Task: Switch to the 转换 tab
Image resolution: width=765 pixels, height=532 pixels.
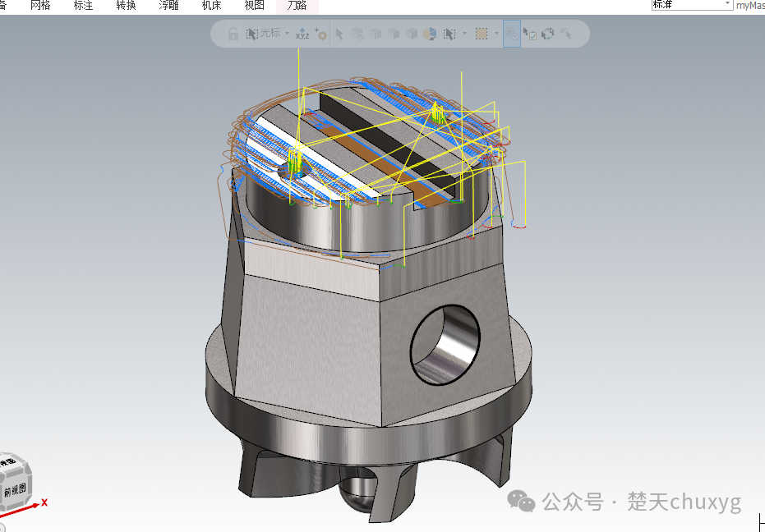Action: click(x=126, y=6)
